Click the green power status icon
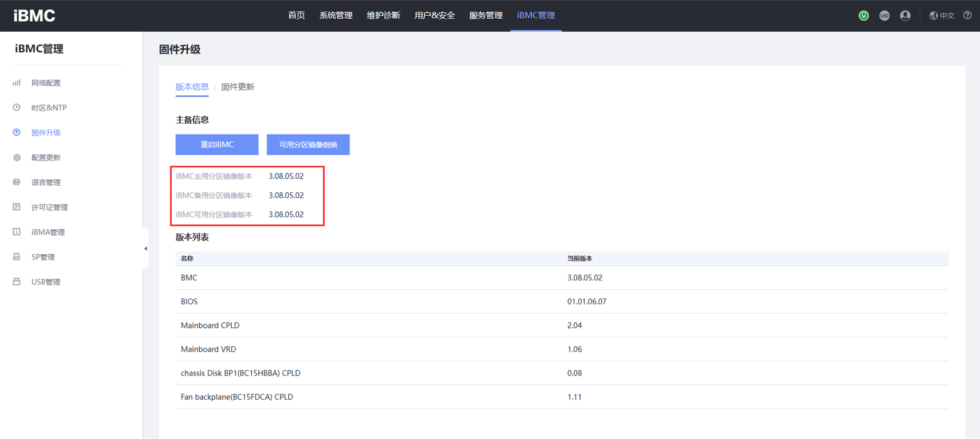Viewport: 980px width, 439px height. (864, 16)
